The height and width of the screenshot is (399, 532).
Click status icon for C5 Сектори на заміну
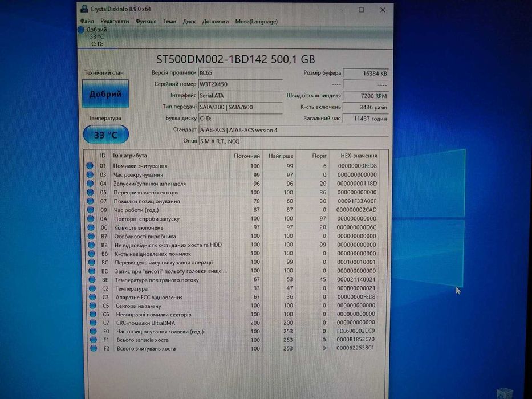92,306
